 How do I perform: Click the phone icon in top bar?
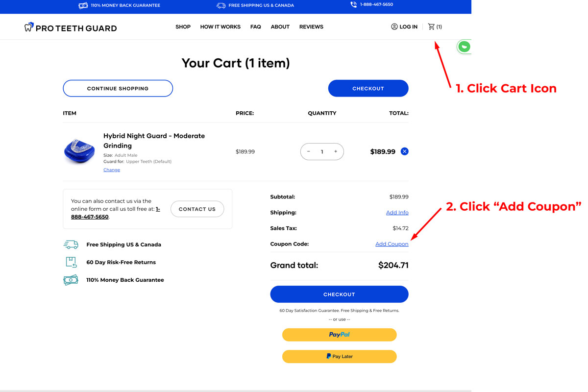point(353,5)
